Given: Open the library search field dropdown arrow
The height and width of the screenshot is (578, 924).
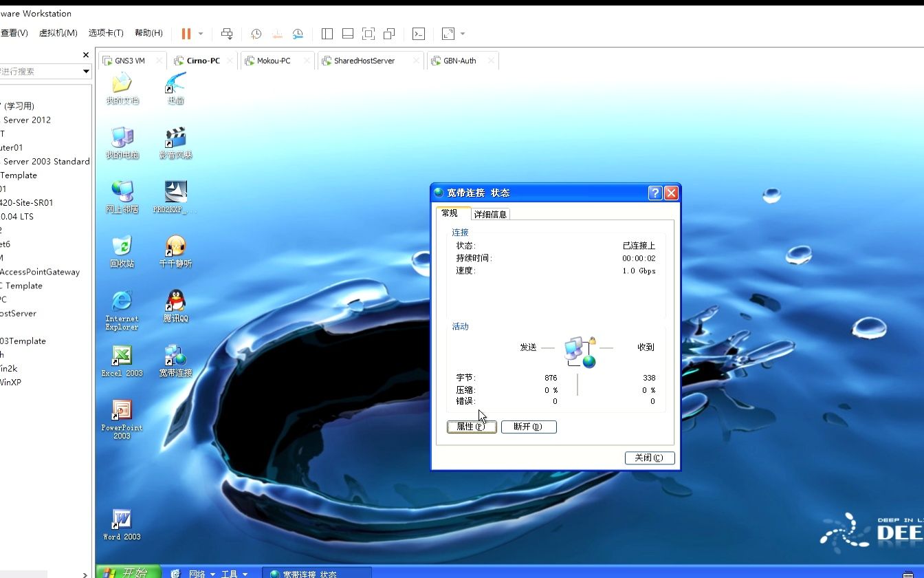Looking at the screenshot, I should click(86, 71).
